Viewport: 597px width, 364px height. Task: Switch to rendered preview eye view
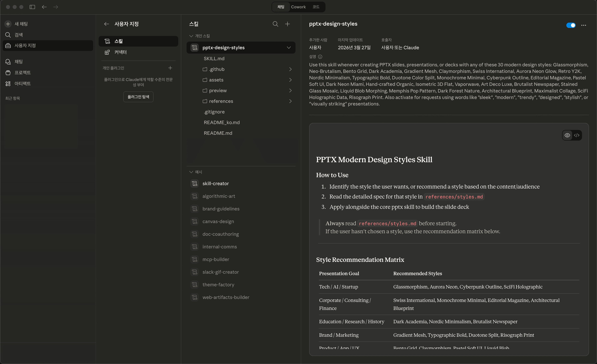[x=567, y=135]
